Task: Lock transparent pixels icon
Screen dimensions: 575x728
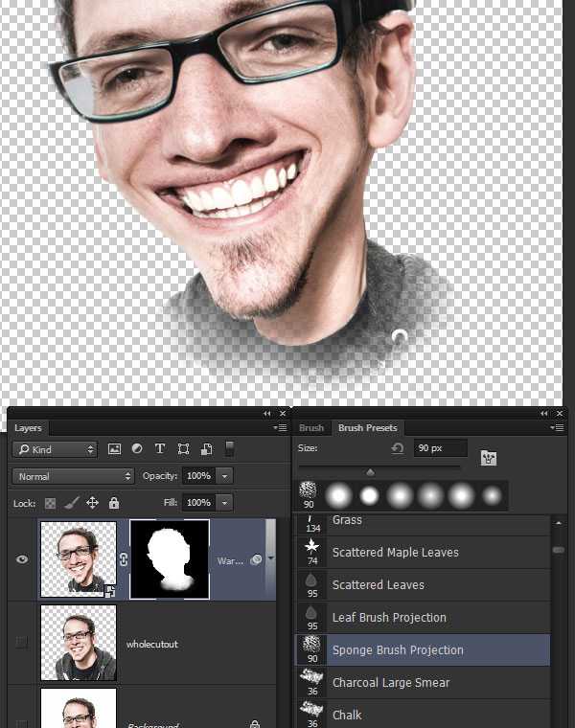Action: tap(50, 503)
